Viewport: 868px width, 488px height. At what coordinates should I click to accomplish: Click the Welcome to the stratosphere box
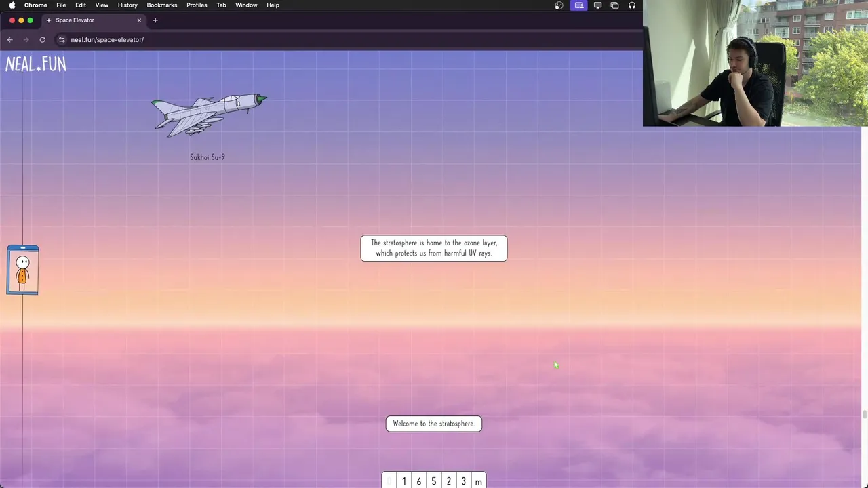[434, 424]
